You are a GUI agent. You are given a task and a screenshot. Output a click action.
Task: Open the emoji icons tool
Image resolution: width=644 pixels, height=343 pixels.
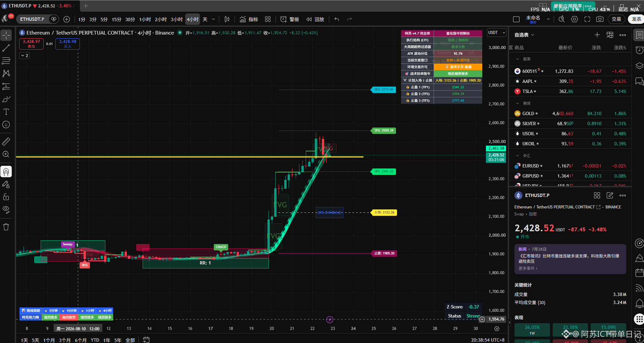click(x=6, y=125)
